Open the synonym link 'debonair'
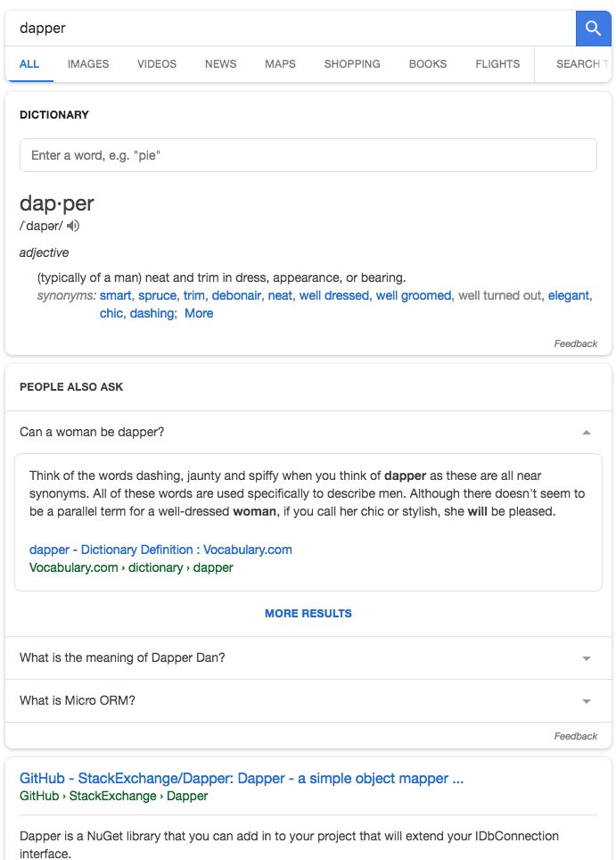Viewport: 616px width, 860px height. (236, 295)
